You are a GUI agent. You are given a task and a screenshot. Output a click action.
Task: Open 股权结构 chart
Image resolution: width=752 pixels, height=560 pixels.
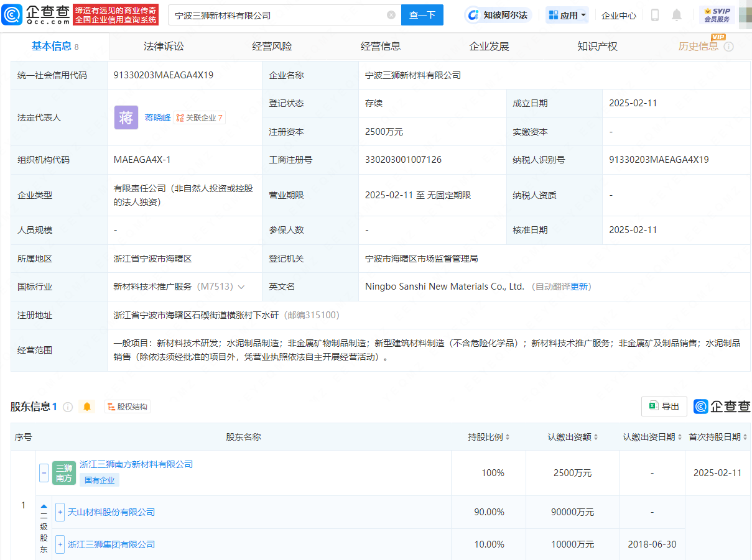pos(128,407)
